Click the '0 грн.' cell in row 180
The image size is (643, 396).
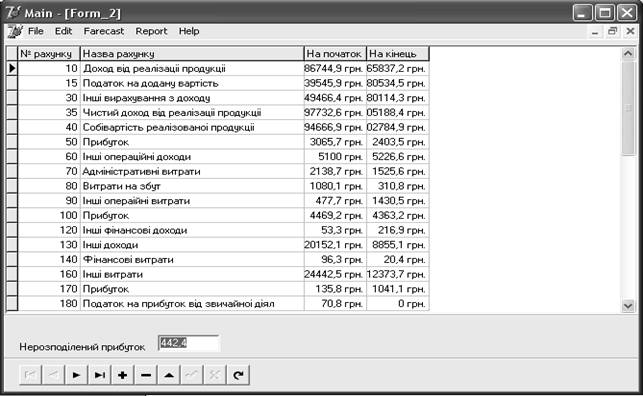[398, 304]
